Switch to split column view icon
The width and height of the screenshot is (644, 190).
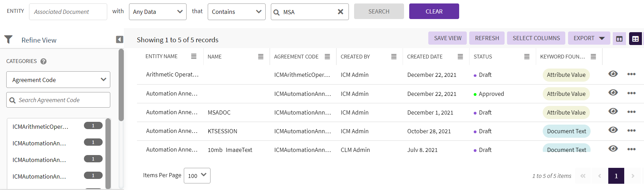(619, 39)
